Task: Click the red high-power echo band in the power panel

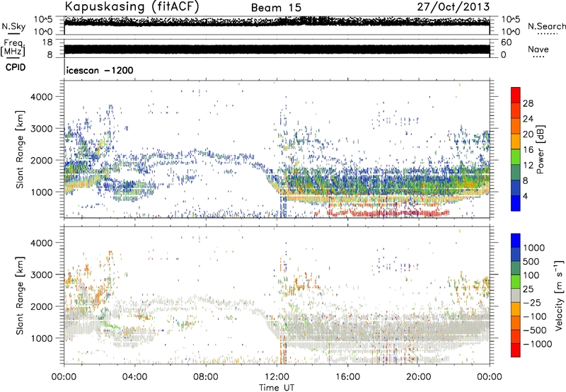Action: [x=388, y=212]
